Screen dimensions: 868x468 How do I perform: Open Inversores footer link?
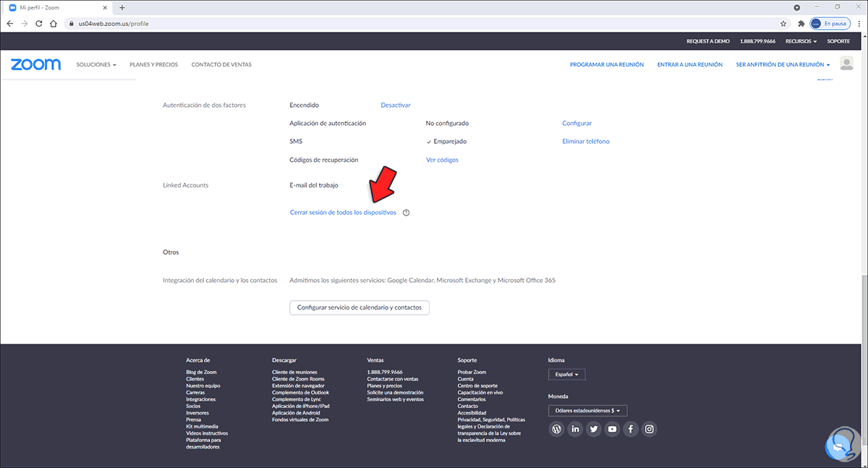click(197, 413)
